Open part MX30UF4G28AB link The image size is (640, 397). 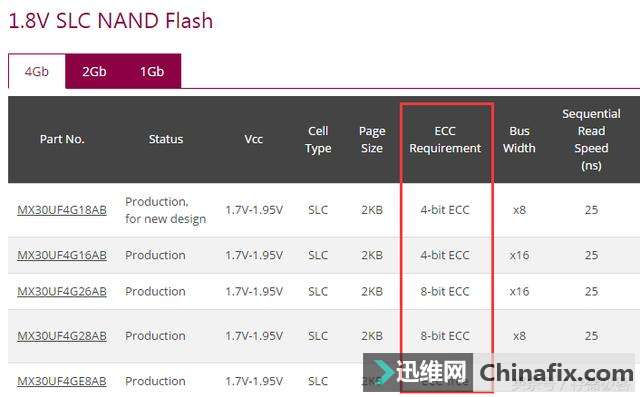pos(62,336)
